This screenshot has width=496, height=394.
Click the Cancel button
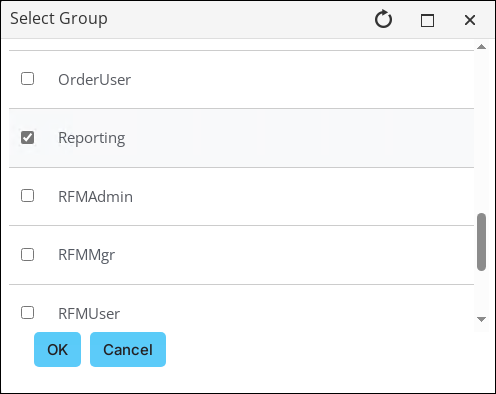[128, 349]
